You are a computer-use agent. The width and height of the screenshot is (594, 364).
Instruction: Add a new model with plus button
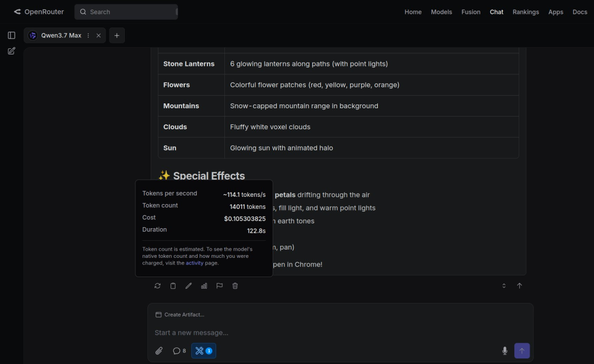tap(117, 35)
